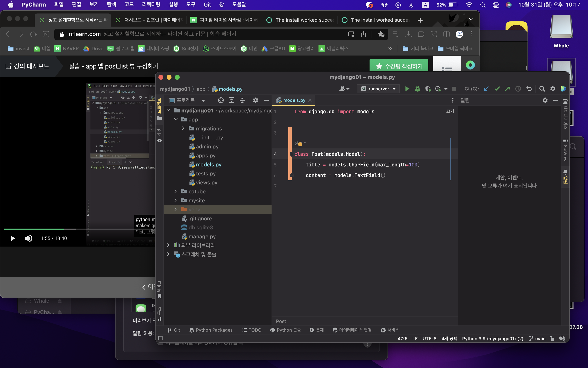This screenshot has width=588, height=368.
Task: Click Python 3.9 interpreter in status bar
Action: [x=492, y=339]
